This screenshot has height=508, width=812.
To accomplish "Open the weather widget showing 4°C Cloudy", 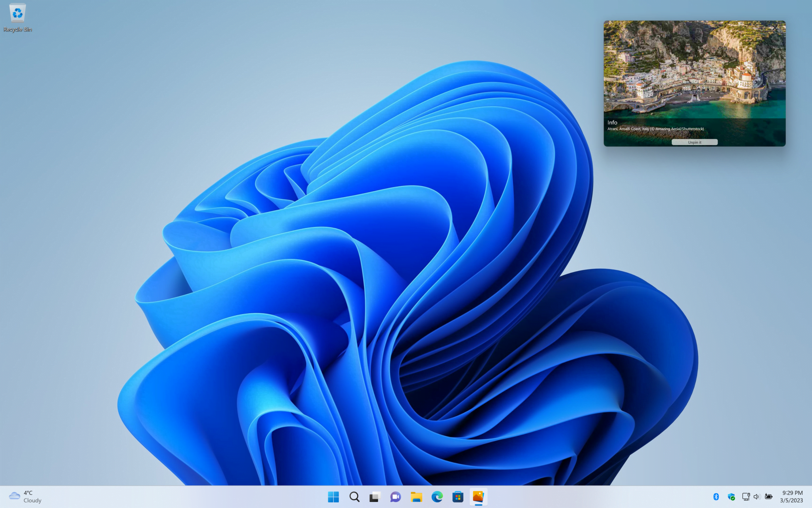I will click(x=24, y=496).
